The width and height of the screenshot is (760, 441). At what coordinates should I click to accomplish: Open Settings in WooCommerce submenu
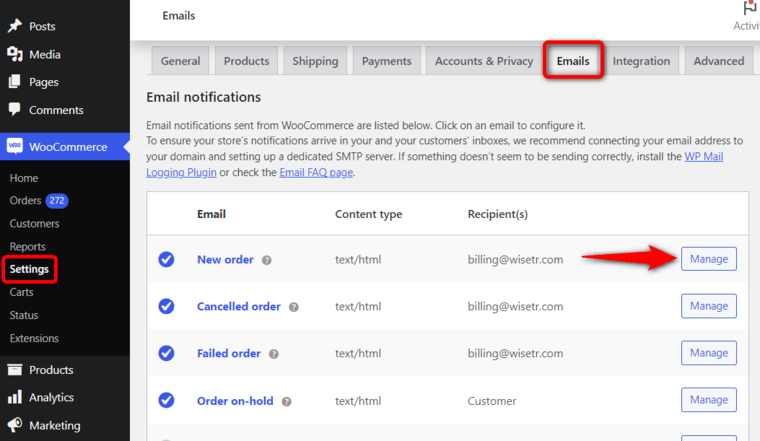[29, 269]
